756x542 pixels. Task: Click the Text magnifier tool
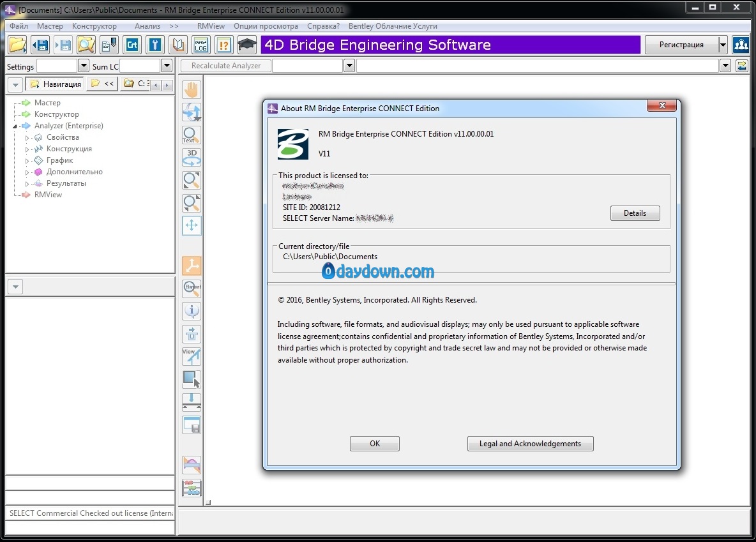(192, 135)
